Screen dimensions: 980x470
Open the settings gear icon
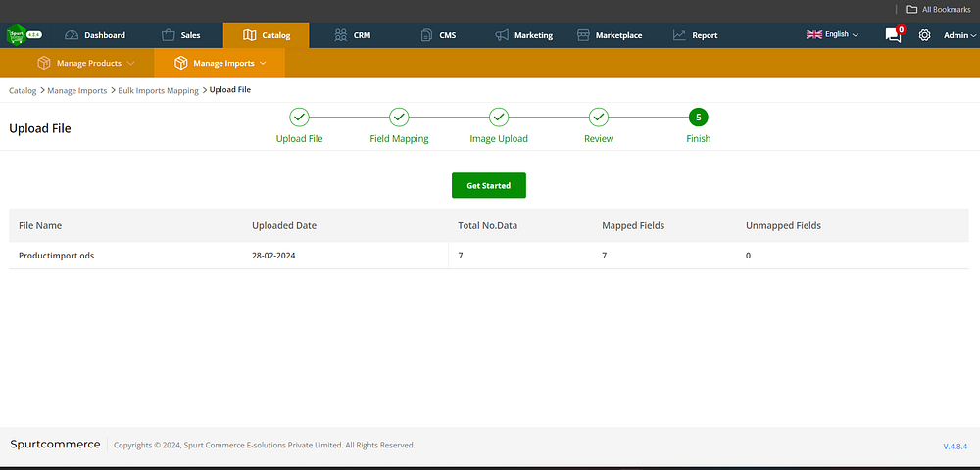[924, 35]
